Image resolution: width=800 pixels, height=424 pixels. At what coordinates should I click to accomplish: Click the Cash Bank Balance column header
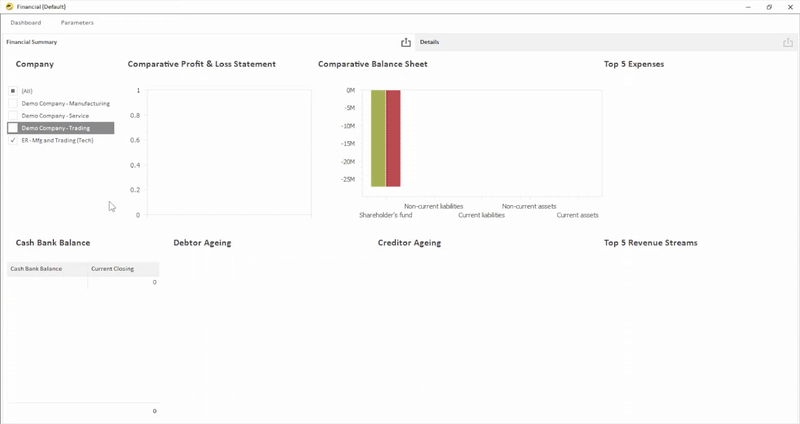pyautogui.click(x=36, y=269)
